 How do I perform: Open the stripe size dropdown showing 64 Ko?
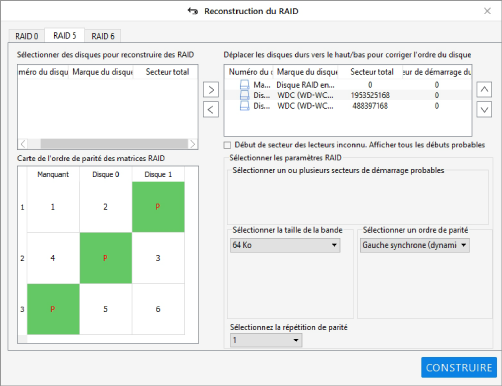click(x=285, y=245)
